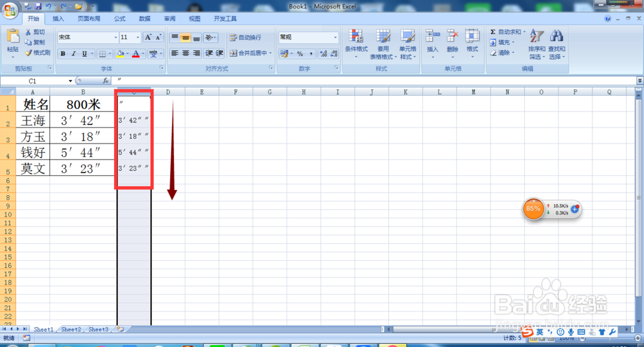Screen dimensions: 644x347
Task: Click the fx insert function button
Action: (x=106, y=81)
